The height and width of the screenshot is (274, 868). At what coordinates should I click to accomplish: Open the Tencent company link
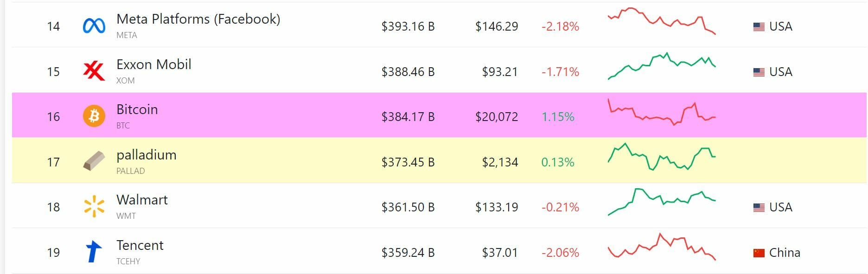click(x=140, y=245)
